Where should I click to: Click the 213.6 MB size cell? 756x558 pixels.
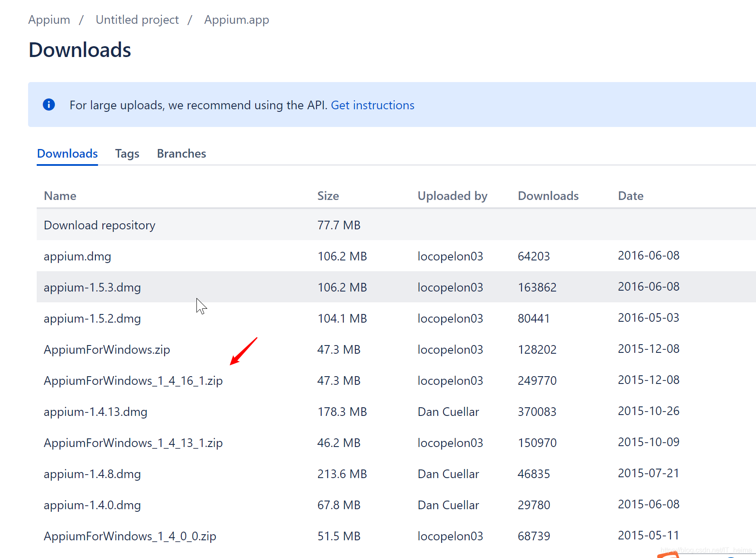(x=342, y=474)
